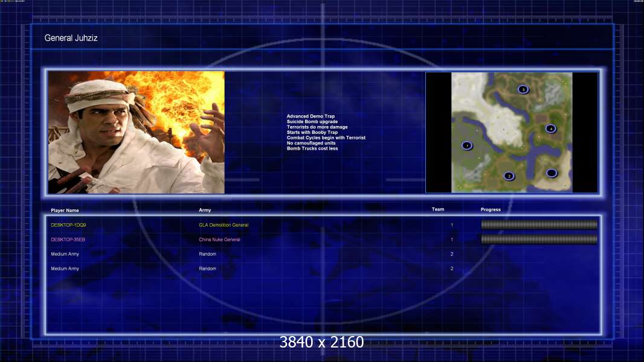Screen dimensions: 644x362
Task: Click the GLA Demolition General army entry
Action: 224,225
